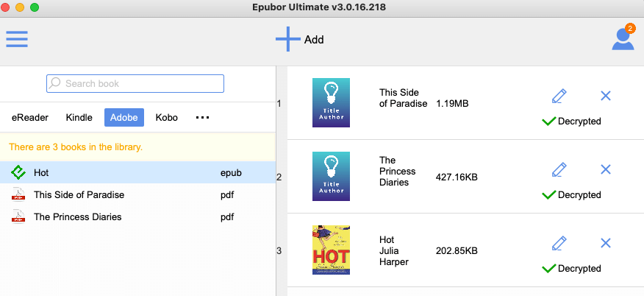
Task: Click the notification badge showing 2
Action: (x=629, y=29)
